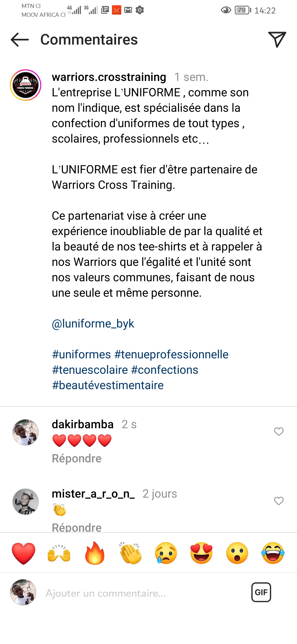Viewport: 297px width, 644px height.
Task: Like mister_a_r_o_n_'s comment with the heart
Action: (x=279, y=501)
